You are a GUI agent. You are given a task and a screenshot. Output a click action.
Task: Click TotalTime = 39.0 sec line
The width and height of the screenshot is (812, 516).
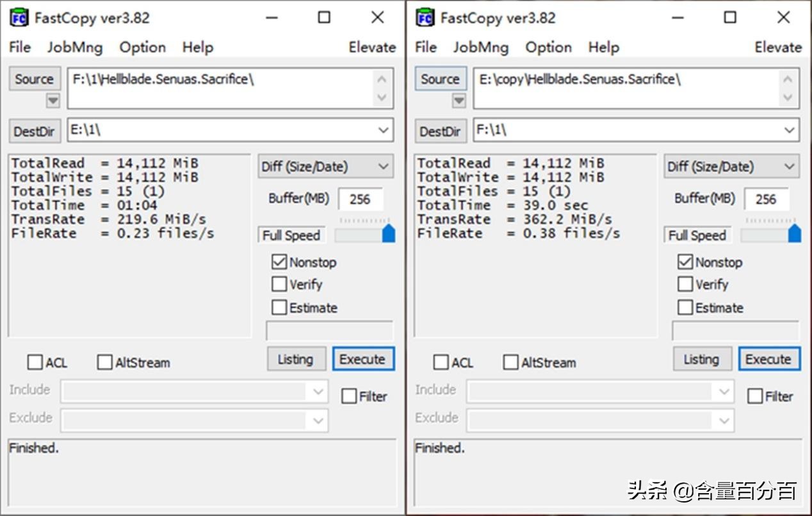[x=503, y=205]
